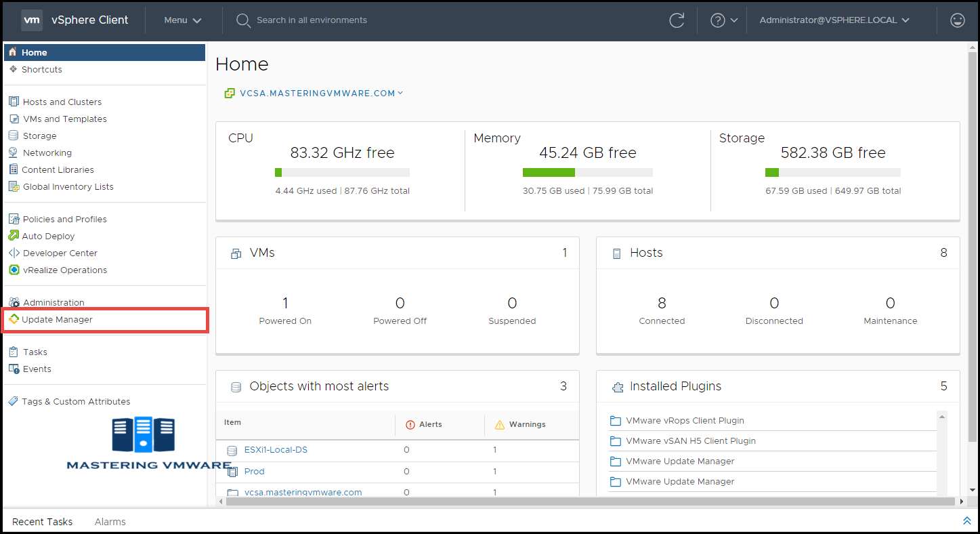
Task: Sort by the Alerts column header
Action: (x=430, y=425)
